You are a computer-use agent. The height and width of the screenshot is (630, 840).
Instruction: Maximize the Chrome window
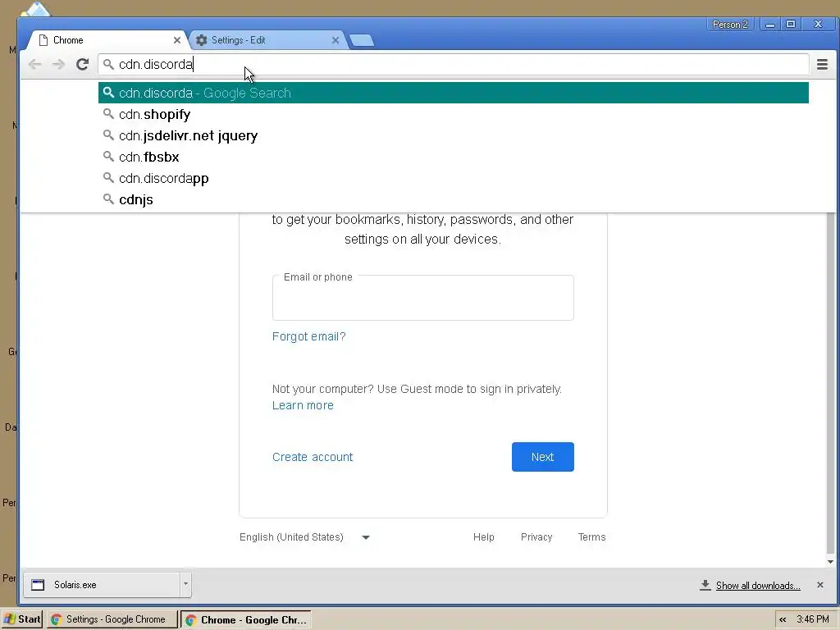coord(791,24)
